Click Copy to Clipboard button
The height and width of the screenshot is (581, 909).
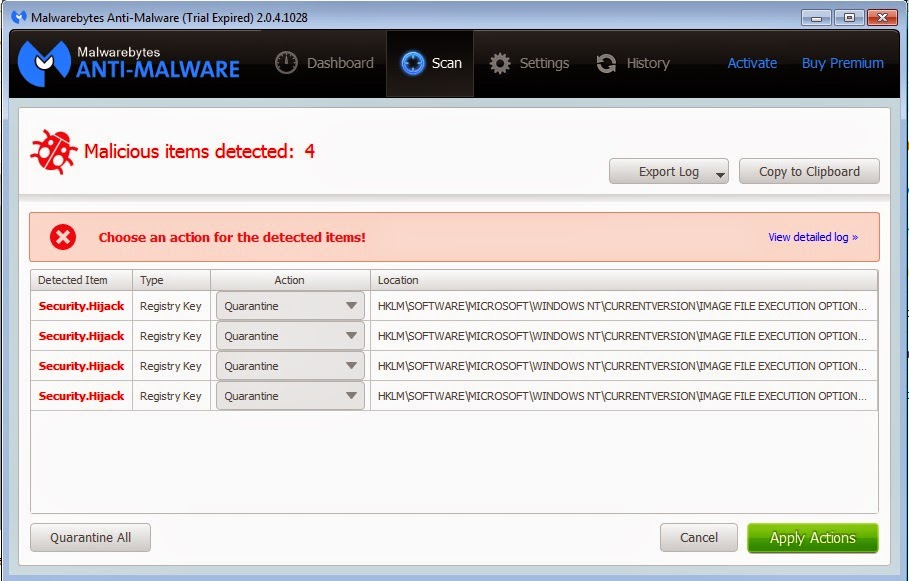[809, 172]
